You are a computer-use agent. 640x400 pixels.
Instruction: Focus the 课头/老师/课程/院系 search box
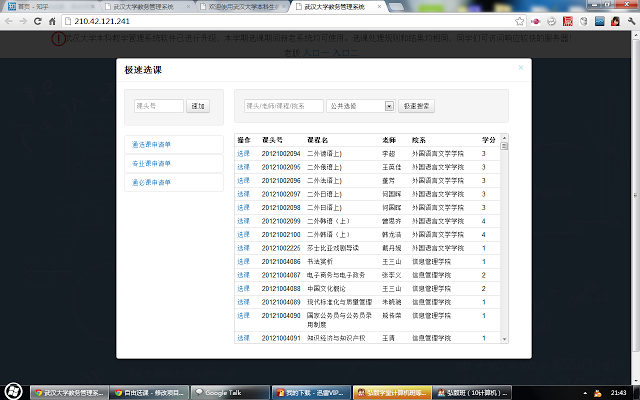click(x=284, y=106)
